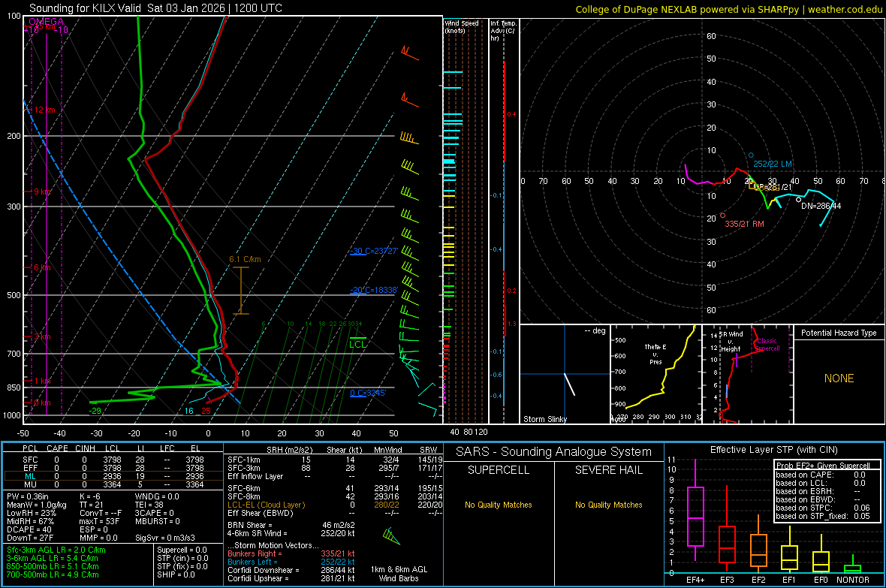Click the '700-500mb LR = 4.9 C/km' line
Screen dimensions: 886x588
pyautogui.click(x=53, y=574)
